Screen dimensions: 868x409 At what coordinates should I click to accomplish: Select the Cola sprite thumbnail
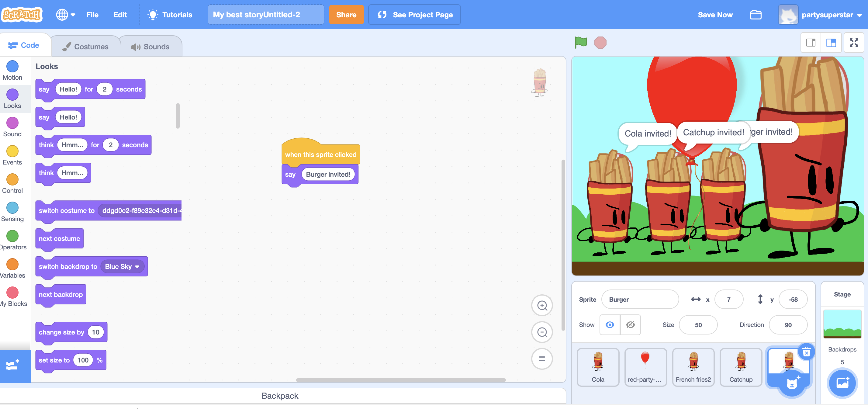[x=598, y=367]
